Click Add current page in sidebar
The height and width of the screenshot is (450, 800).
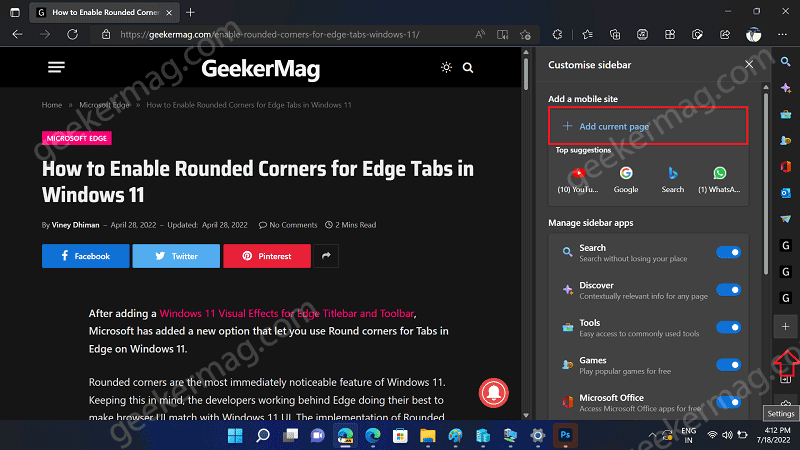pos(648,126)
